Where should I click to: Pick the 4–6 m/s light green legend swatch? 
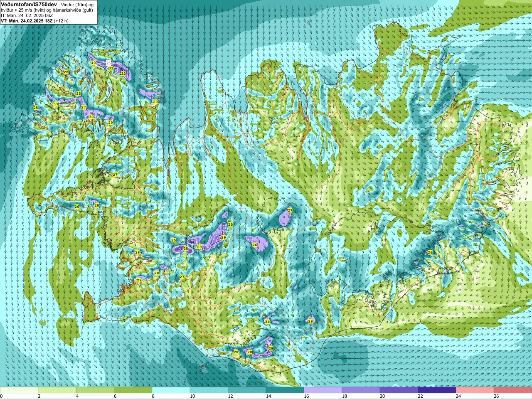(x=95, y=390)
